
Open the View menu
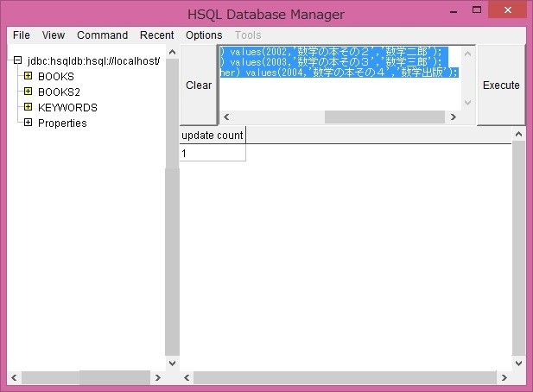(x=54, y=35)
